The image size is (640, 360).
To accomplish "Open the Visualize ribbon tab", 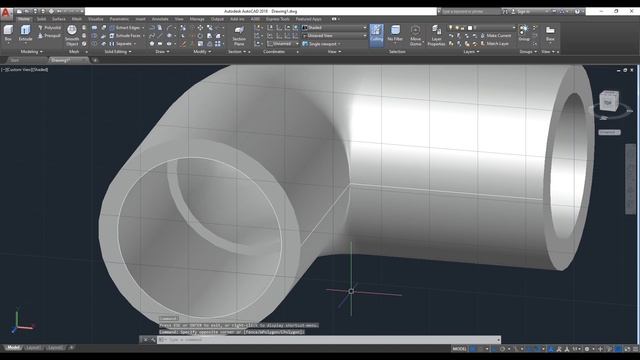I will tap(96, 19).
